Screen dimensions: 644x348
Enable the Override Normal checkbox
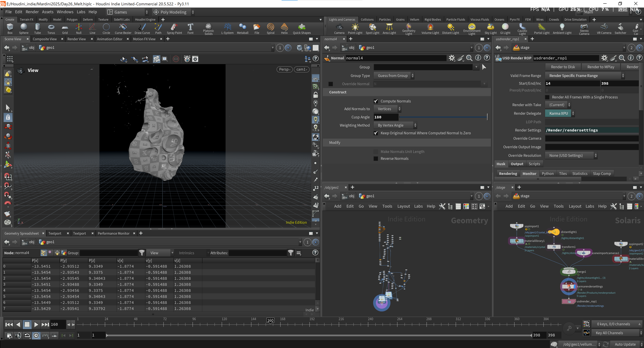click(331, 84)
